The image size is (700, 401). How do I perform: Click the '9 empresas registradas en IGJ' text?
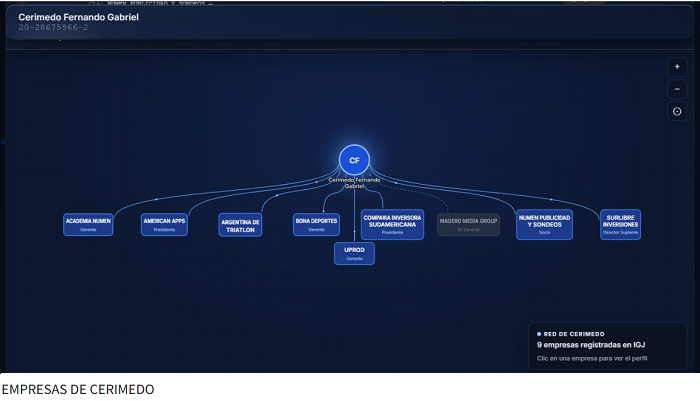click(591, 345)
